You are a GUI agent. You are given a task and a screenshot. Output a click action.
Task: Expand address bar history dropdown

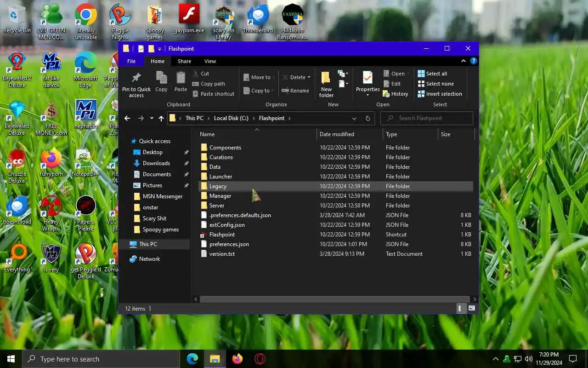354,118
